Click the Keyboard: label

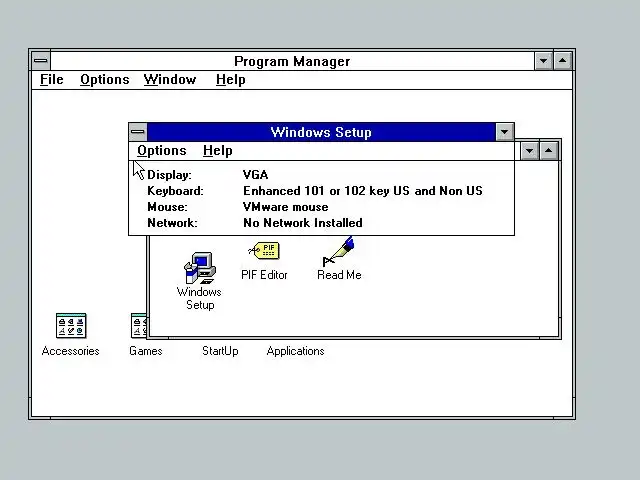coord(176,191)
